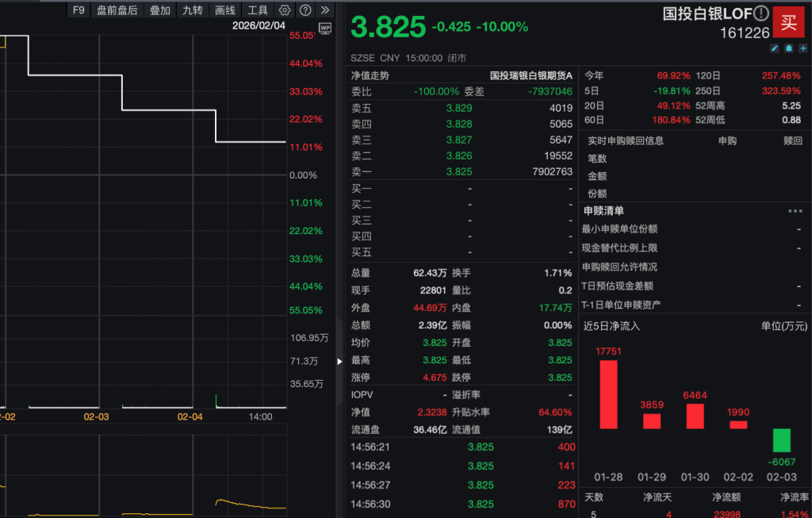Open chart settings gear icon
Screen dimensions: 812x518
285,10
